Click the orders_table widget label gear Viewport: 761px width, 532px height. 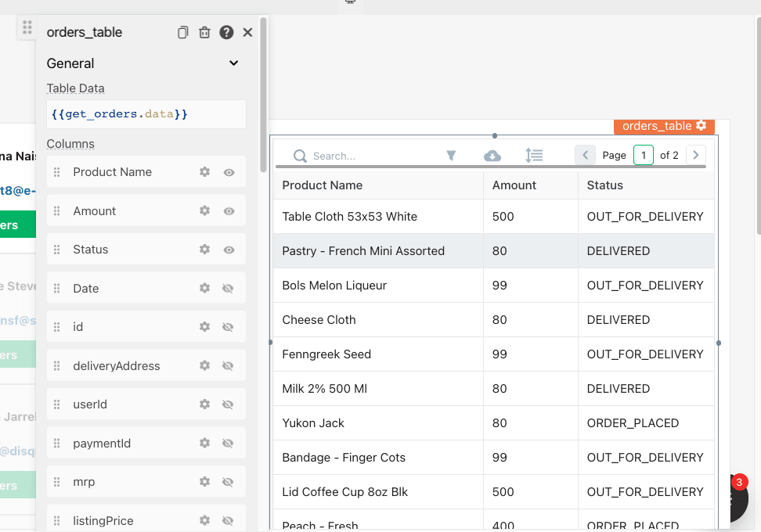click(701, 126)
